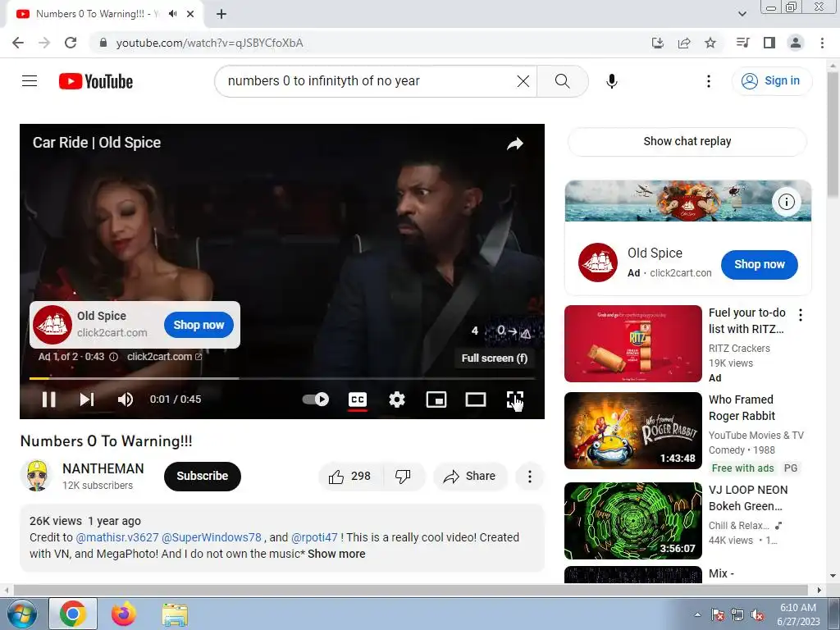Open options menu for RITZ ad
This screenshot has height=630, width=840.
(x=801, y=315)
